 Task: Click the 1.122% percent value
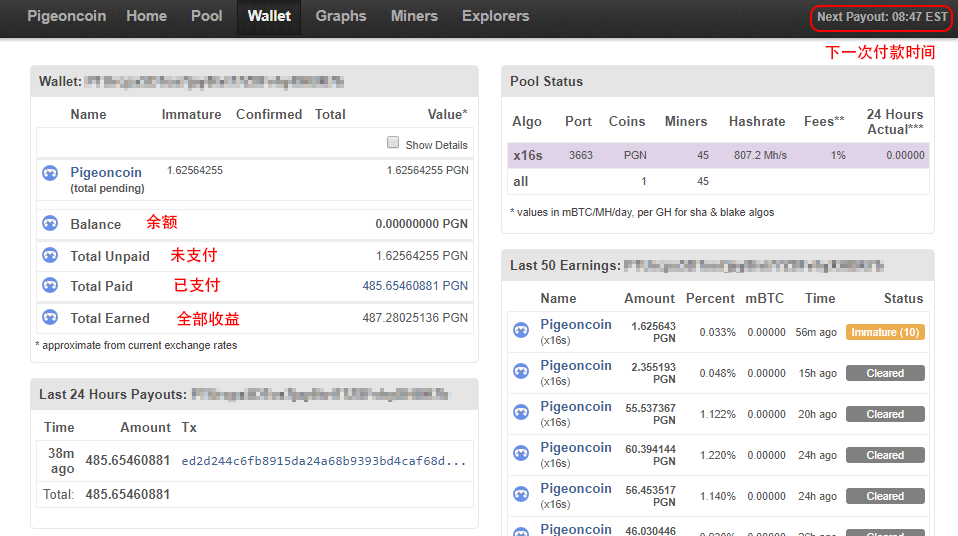[x=717, y=414]
